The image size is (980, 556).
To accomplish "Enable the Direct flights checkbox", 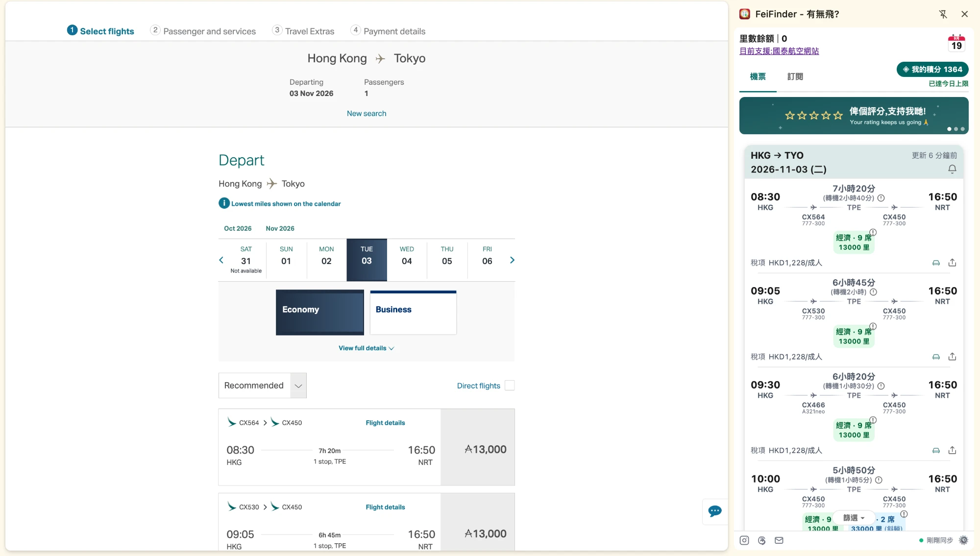I will tap(510, 386).
